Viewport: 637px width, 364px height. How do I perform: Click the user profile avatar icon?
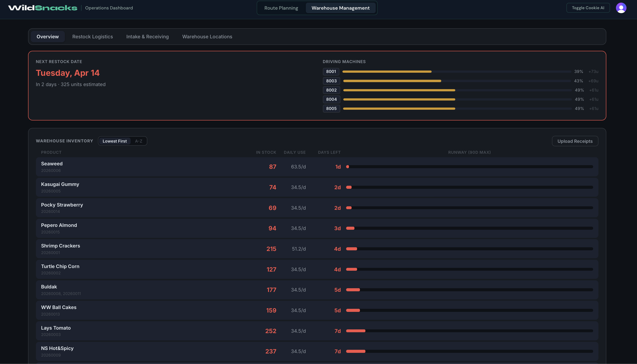point(621,8)
